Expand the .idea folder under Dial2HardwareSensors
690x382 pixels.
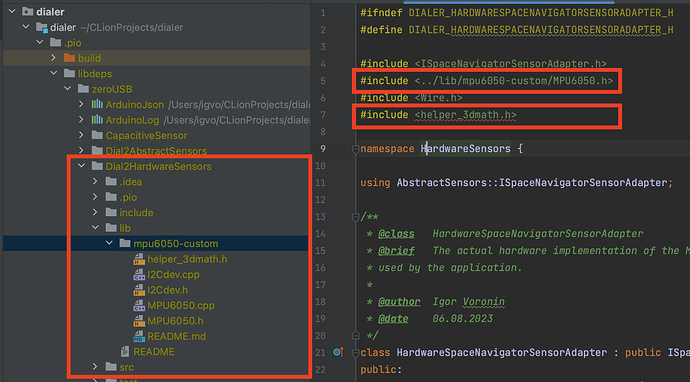tap(95, 181)
